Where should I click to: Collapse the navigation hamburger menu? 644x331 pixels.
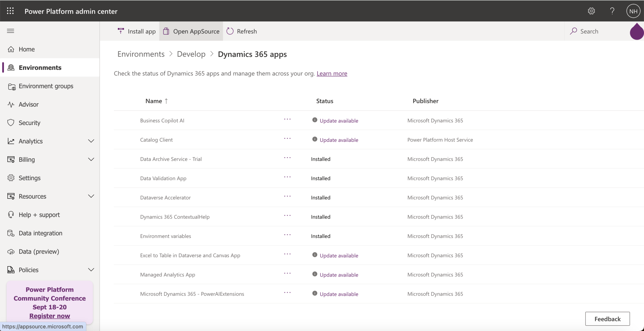click(11, 31)
